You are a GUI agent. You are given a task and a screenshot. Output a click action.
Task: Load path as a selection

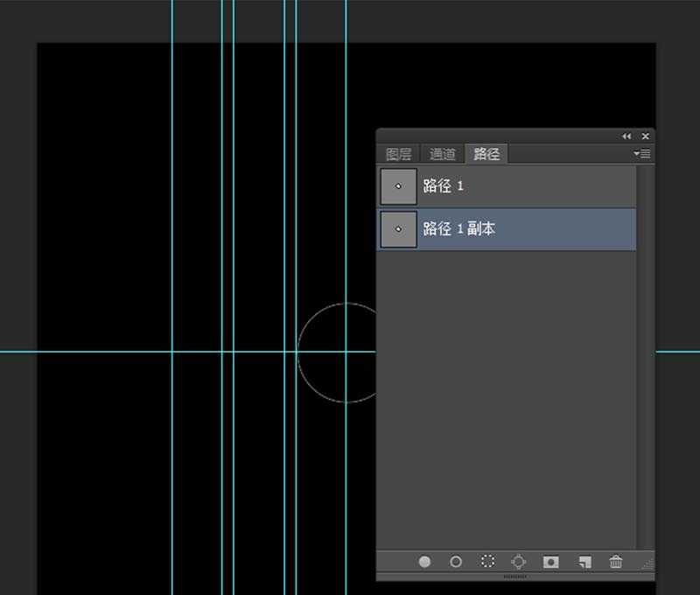click(x=488, y=562)
